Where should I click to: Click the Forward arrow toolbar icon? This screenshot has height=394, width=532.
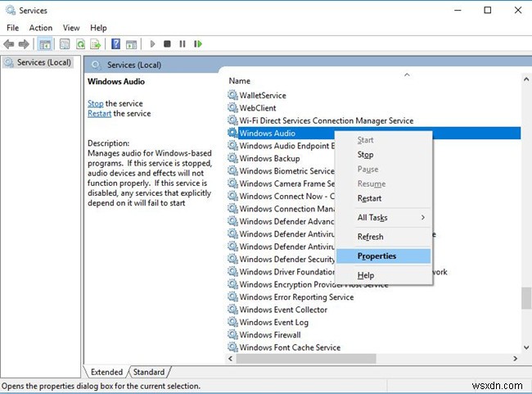24,44
